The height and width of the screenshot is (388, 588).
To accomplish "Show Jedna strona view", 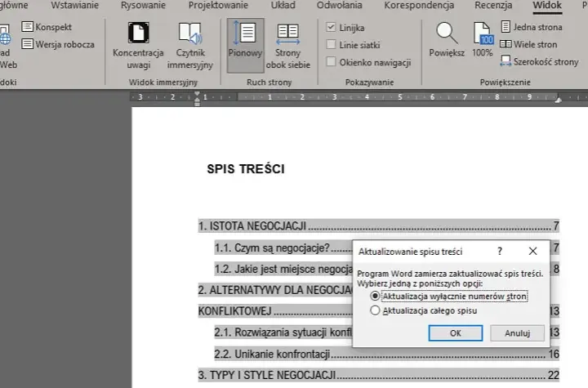I will click(x=532, y=27).
